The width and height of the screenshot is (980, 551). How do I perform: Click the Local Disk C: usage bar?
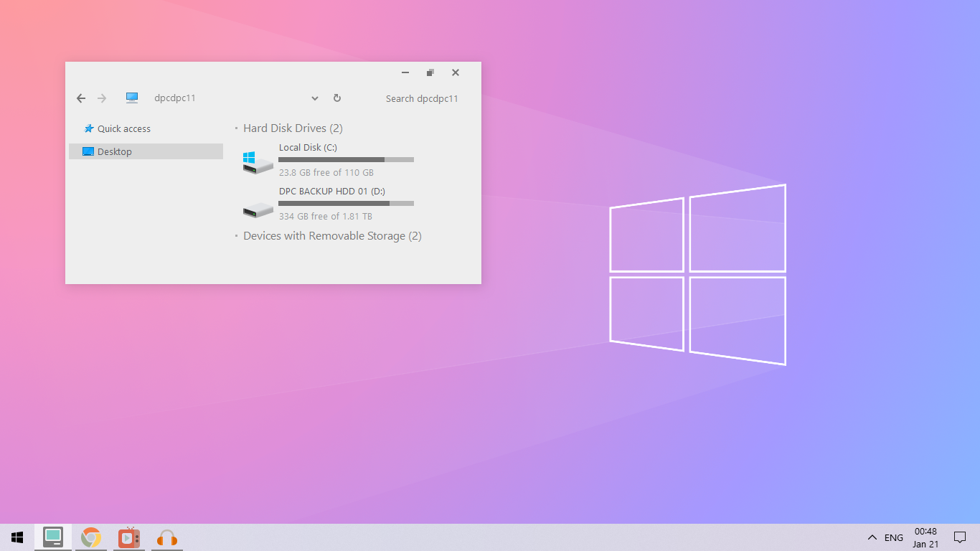[x=346, y=159]
